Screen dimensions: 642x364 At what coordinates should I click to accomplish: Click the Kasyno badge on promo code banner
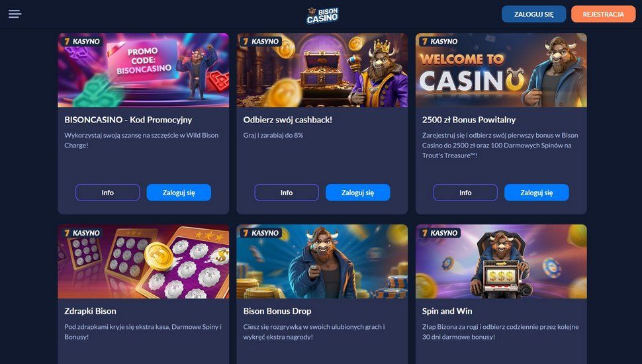82,41
